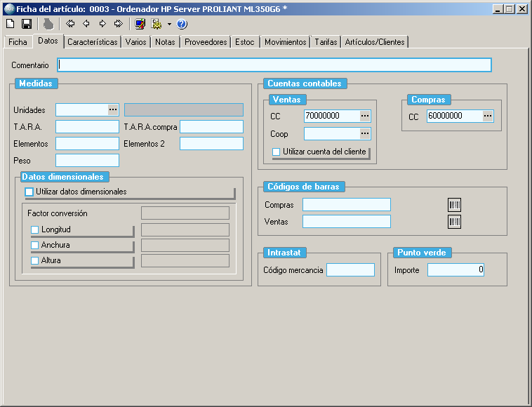Open the Notas tab
Screen dimensions: 532x407
tap(165, 42)
